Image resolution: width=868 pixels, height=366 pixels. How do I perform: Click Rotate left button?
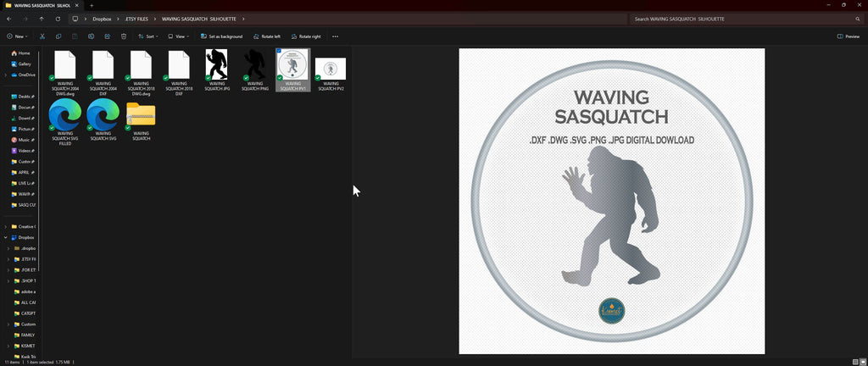coord(267,36)
